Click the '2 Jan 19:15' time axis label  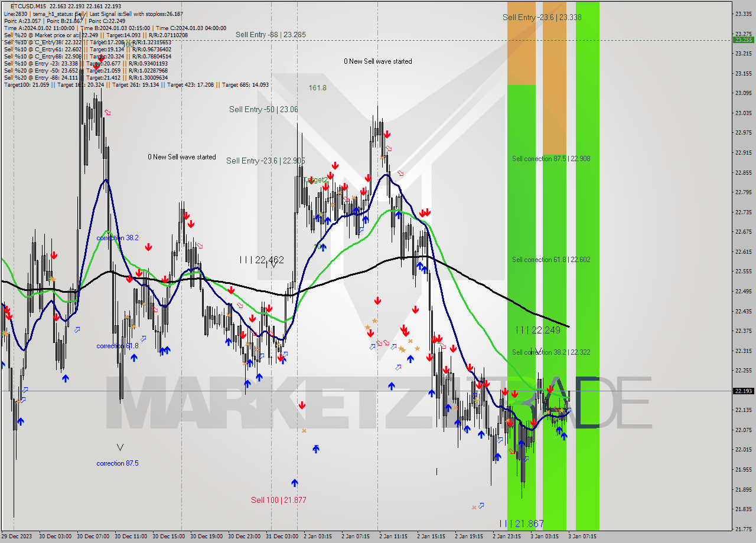(x=469, y=537)
